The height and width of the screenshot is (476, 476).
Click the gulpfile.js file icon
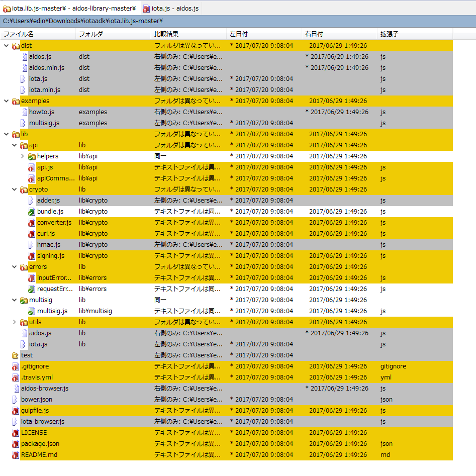click(x=16, y=411)
